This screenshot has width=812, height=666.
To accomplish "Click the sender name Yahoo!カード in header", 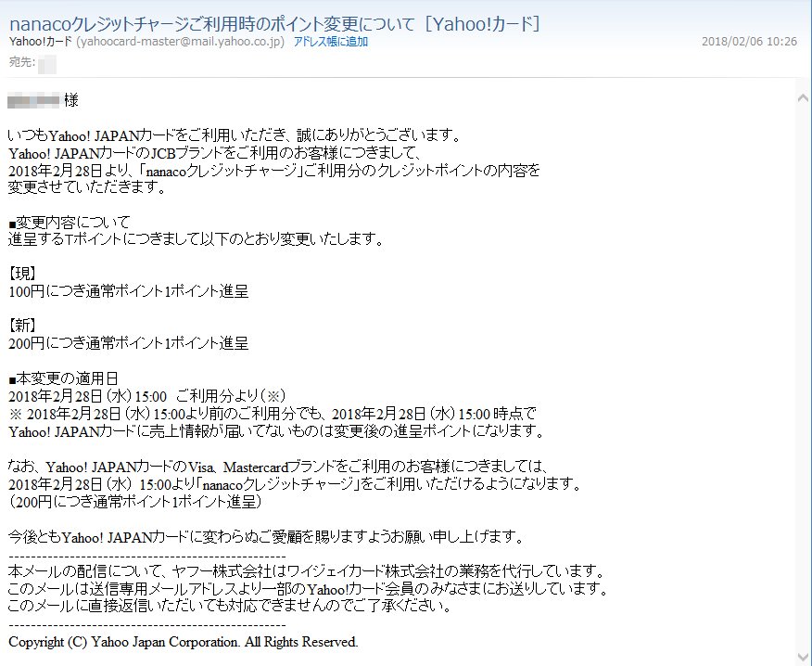I will [41, 42].
